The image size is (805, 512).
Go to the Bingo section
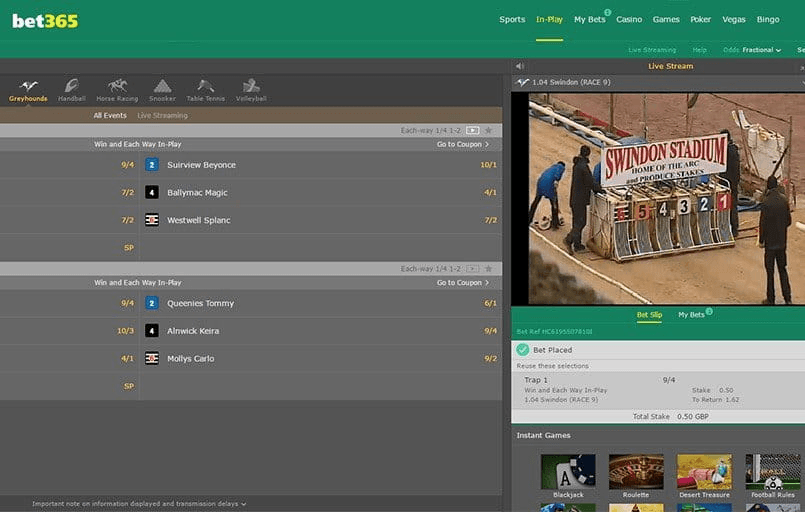[x=768, y=20]
